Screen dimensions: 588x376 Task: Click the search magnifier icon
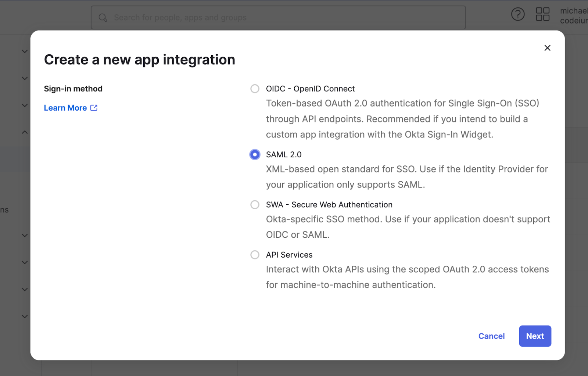point(103,18)
